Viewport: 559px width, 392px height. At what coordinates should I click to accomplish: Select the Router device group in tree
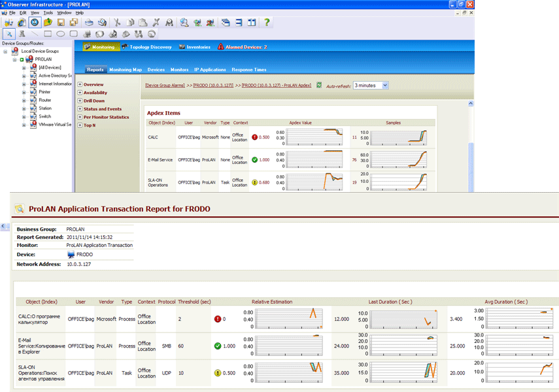(45, 100)
